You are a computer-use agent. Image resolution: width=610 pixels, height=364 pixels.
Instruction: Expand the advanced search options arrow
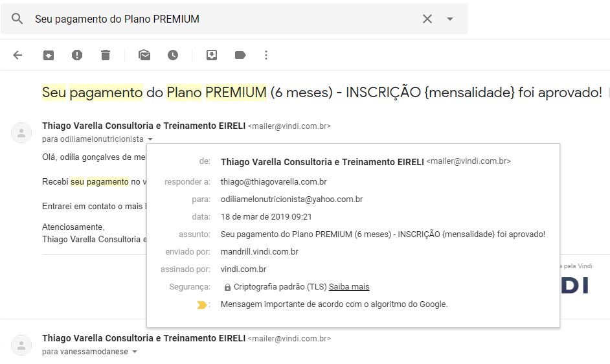pos(450,19)
